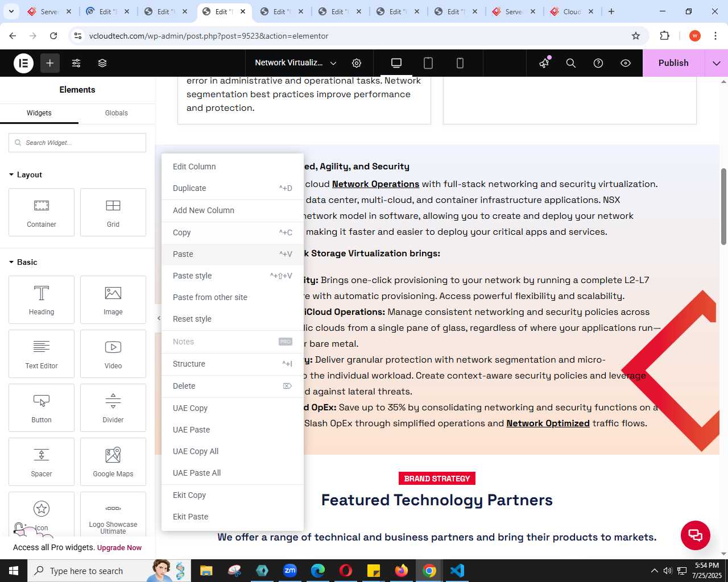Choose Duplicate from context menu

(233, 188)
